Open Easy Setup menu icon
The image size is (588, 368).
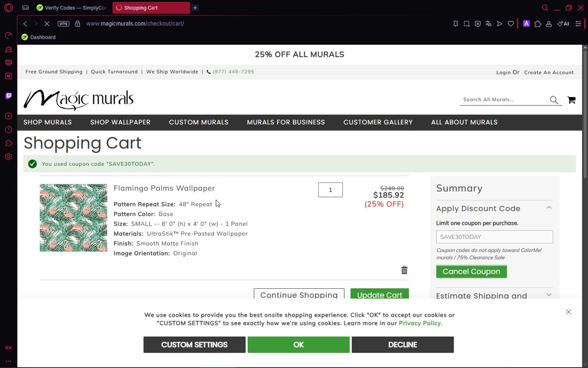tap(578, 24)
